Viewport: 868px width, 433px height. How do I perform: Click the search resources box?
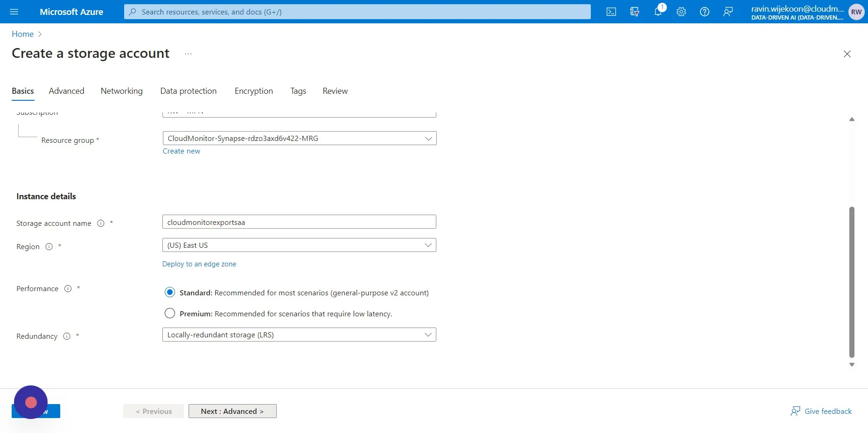357,12
